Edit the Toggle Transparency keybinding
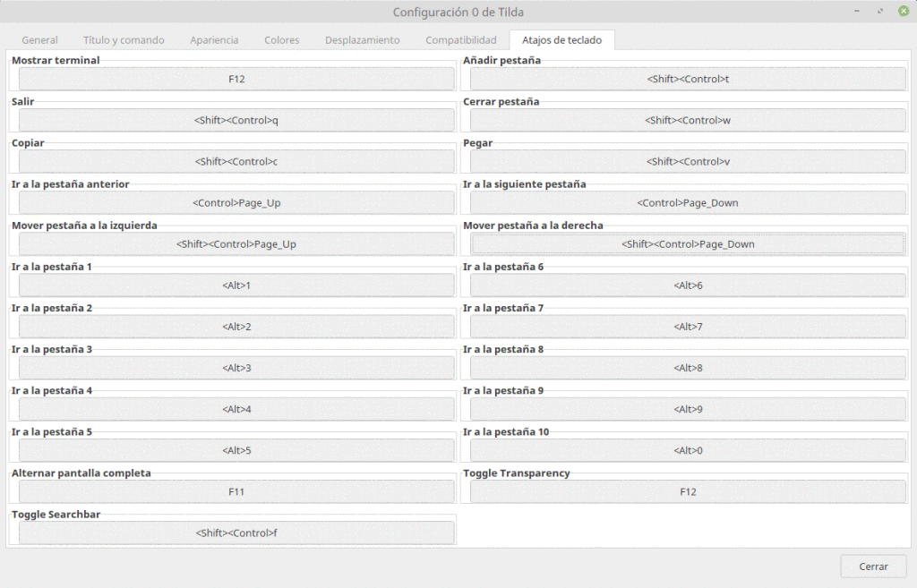The height and width of the screenshot is (588, 917). tap(687, 491)
